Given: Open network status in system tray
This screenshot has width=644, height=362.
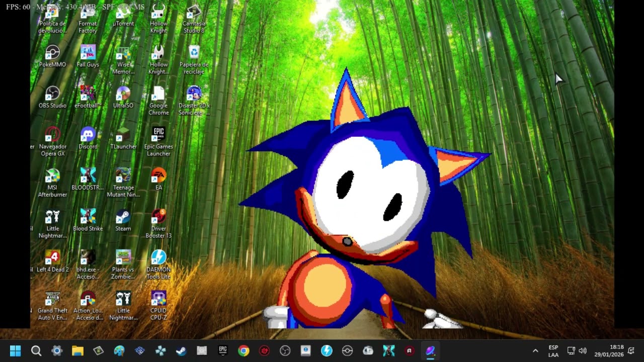Looking at the screenshot, I should pyautogui.click(x=571, y=350).
